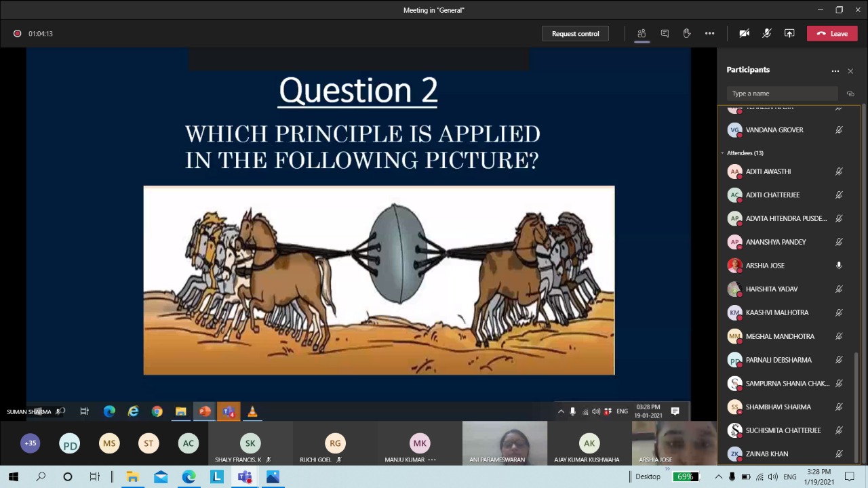Select Arshia Jose in attendees list

click(x=765, y=266)
